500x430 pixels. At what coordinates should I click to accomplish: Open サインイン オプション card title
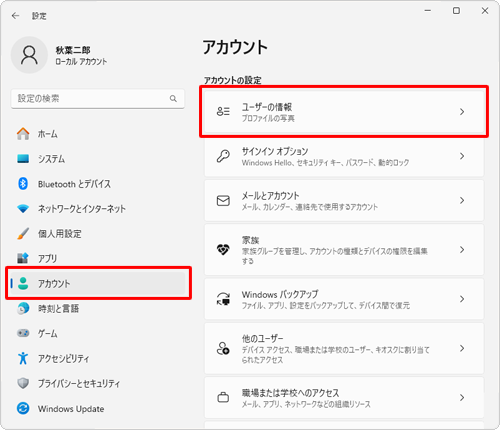[275, 151]
